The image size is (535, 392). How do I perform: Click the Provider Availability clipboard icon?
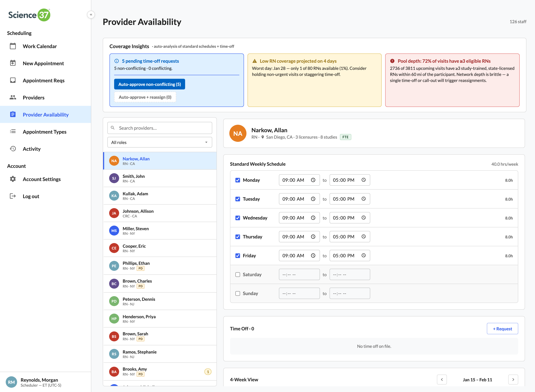click(13, 114)
